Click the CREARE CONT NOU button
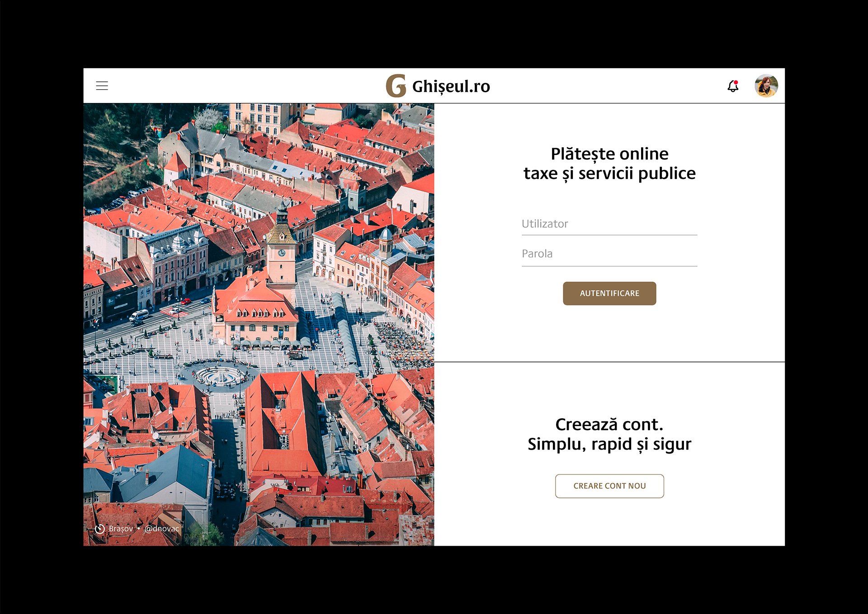This screenshot has height=614, width=868. [609, 486]
